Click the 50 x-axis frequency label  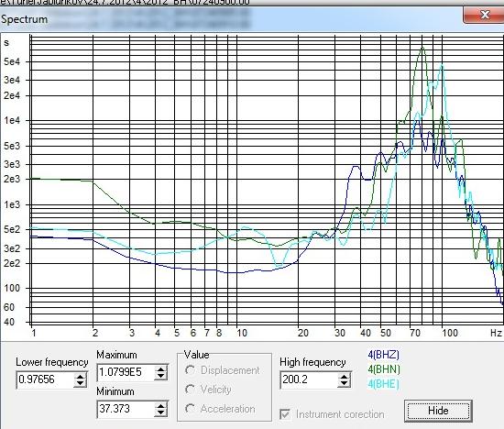click(386, 333)
